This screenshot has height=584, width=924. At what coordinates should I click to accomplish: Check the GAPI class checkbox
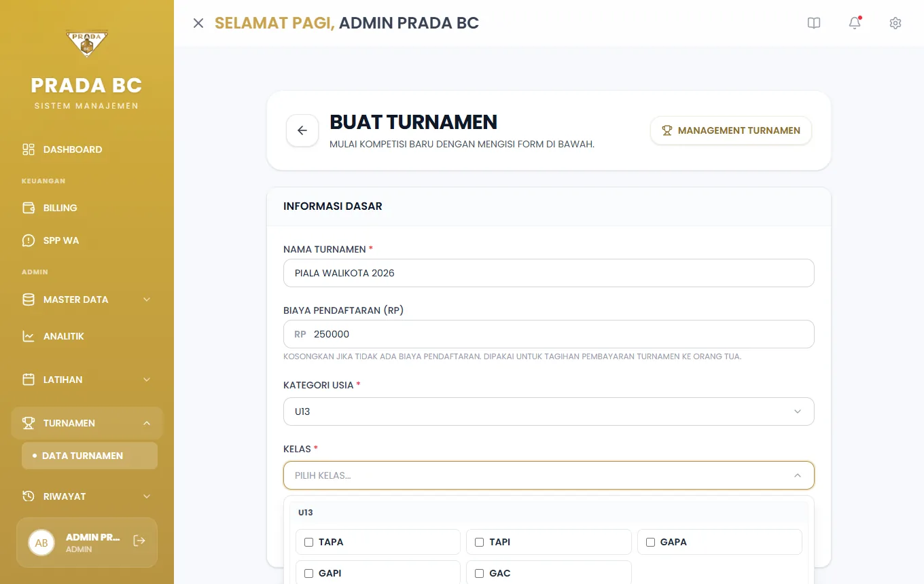(x=309, y=573)
